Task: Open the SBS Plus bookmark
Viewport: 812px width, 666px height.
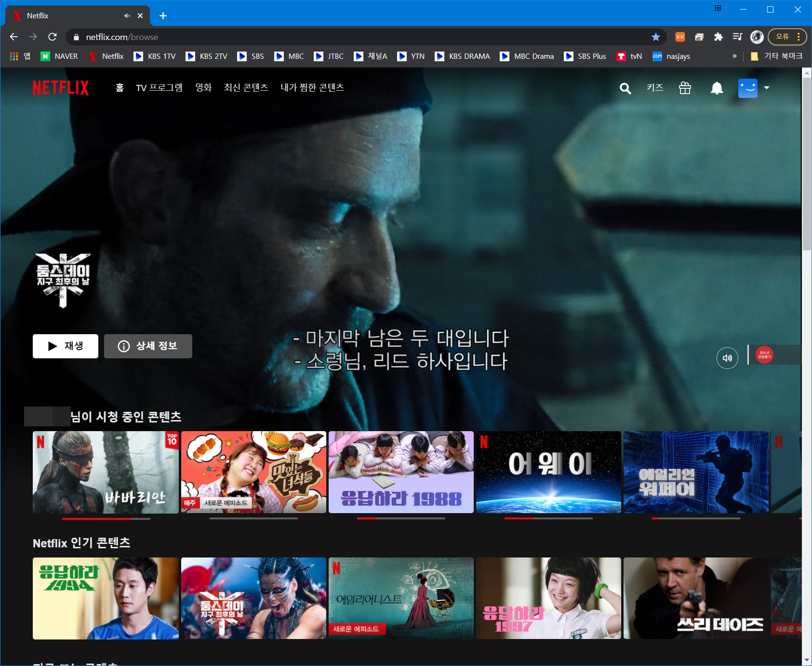Action: click(x=586, y=56)
